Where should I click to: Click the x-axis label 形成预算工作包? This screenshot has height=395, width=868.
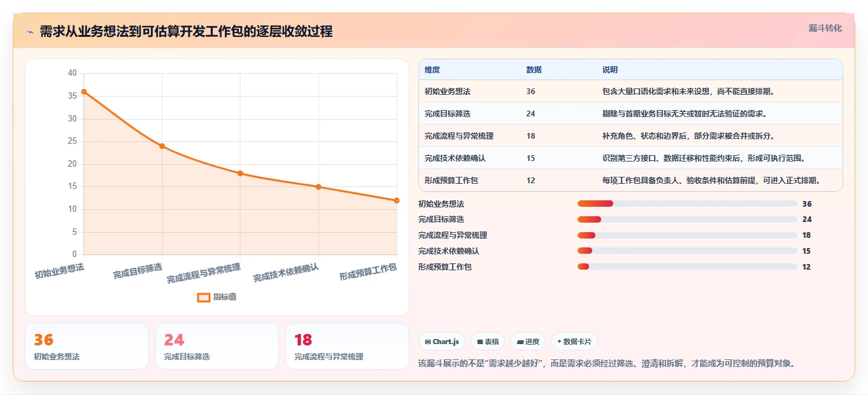pyautogui.click(x=368, y=272)
